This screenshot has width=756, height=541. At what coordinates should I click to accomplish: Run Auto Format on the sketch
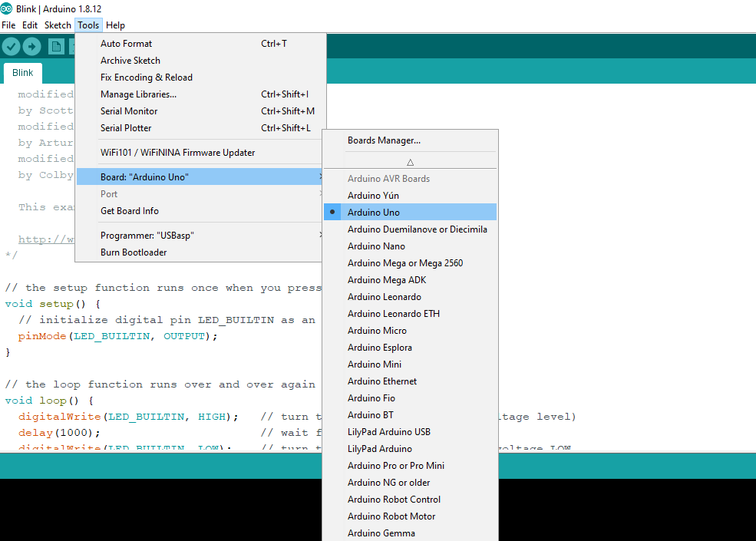[x=126, y=44]
